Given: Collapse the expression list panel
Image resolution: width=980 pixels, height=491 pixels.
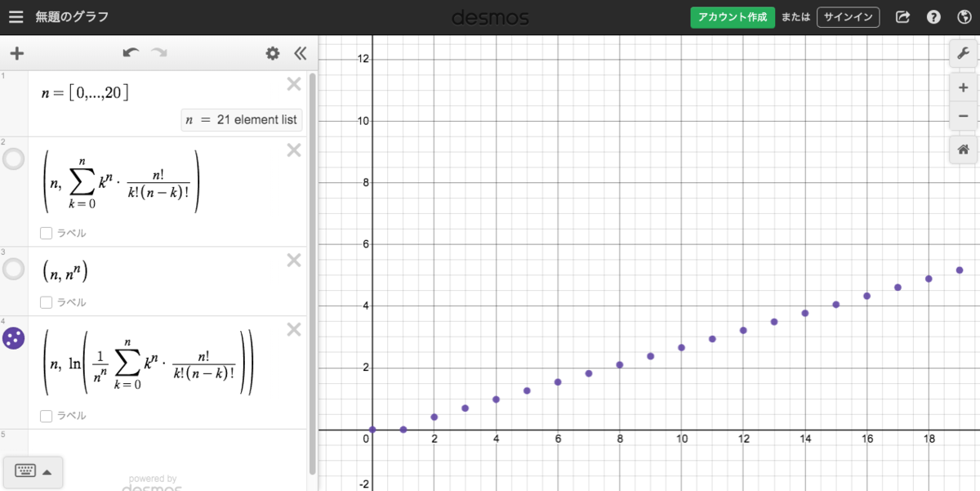Looking at the screenshot, I should [300, 54].
